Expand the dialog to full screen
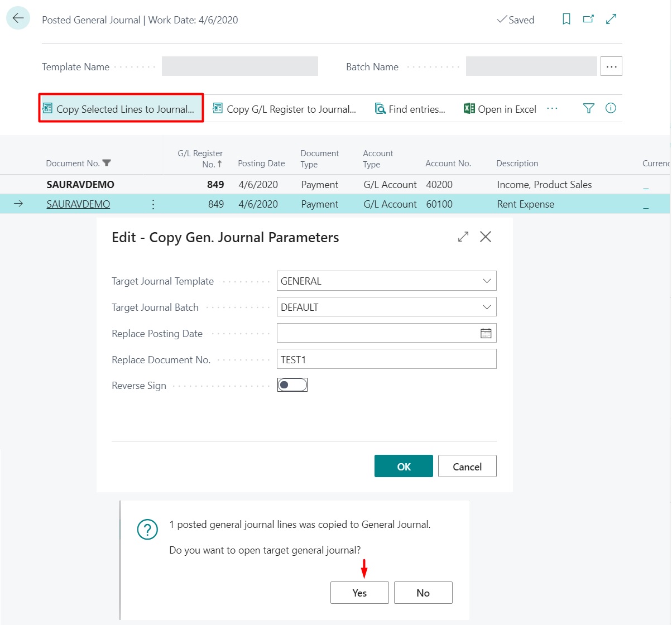The width and height of the screenshot is (672, 625). tap(463, 237)
